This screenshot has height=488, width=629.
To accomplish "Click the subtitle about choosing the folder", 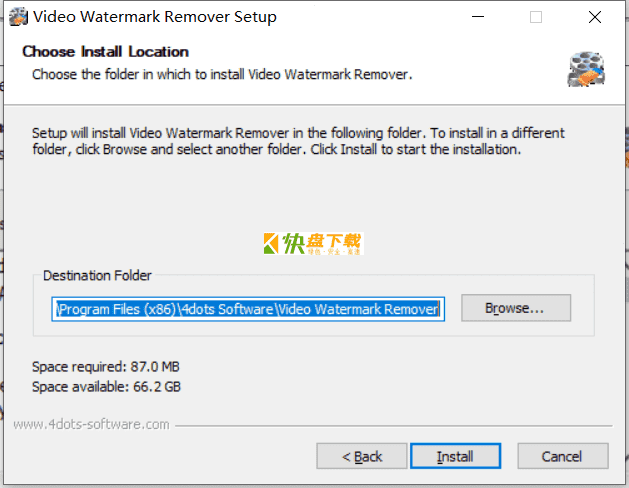I will coord(222,75).
